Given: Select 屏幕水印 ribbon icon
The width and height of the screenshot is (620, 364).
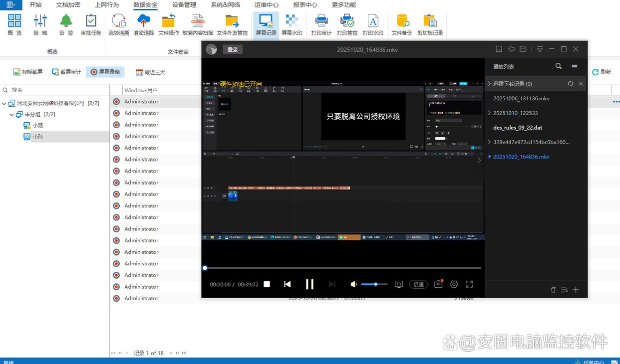Looking at the screenshot, I should (292, 24).
